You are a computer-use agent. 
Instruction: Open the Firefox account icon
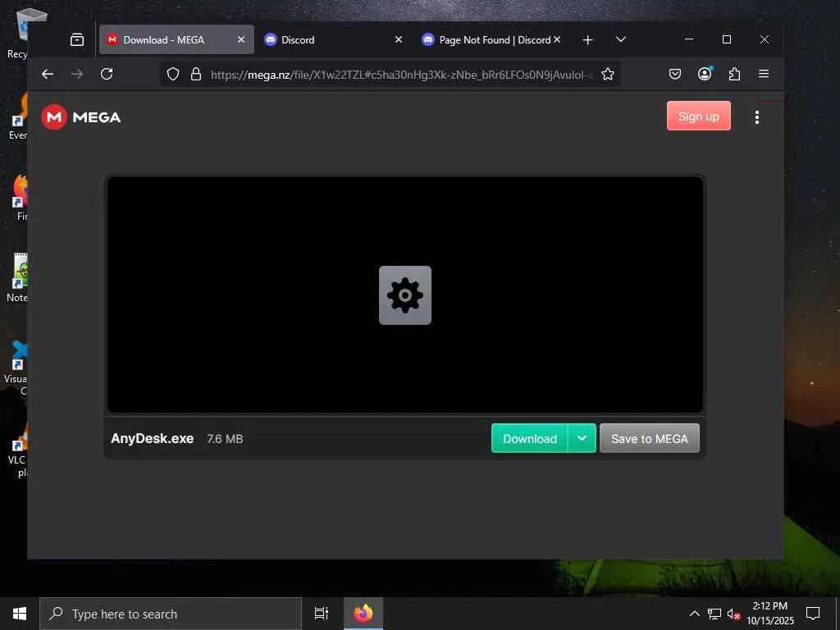pyautogui.click(x=705, y=74)
